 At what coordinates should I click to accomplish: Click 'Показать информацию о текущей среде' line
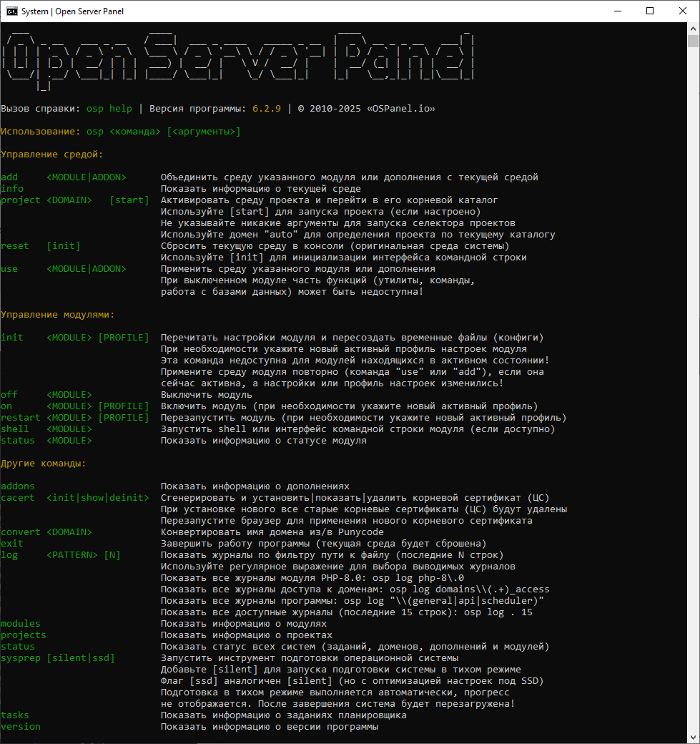(x=261, y=189)
